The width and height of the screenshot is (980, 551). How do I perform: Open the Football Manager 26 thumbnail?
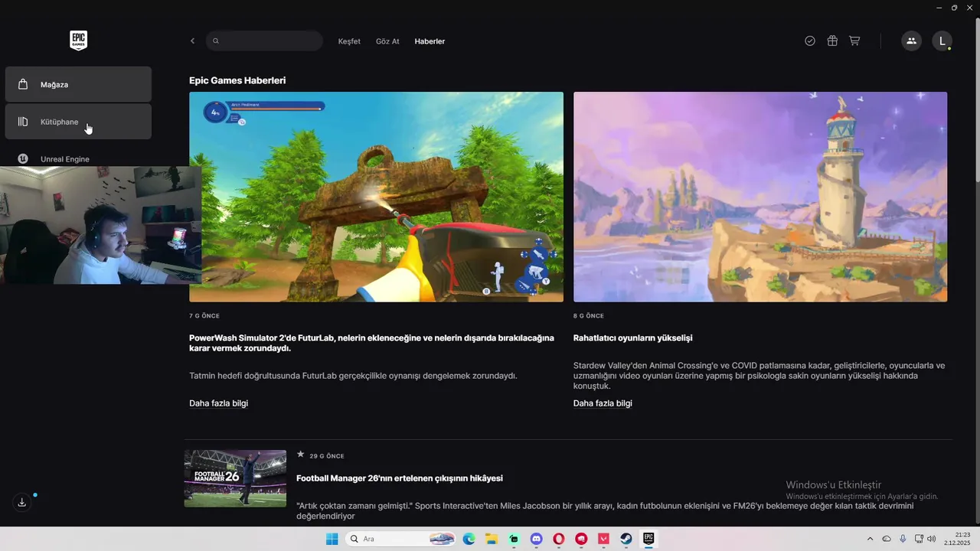(x=235, y=478)
